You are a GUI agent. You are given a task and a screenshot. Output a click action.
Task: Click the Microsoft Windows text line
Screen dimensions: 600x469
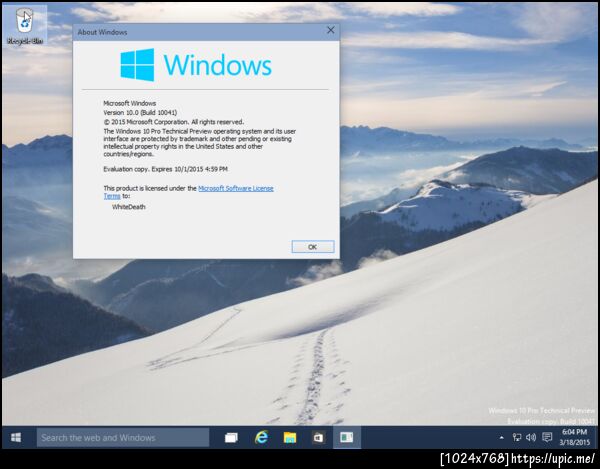coord(130,103)
